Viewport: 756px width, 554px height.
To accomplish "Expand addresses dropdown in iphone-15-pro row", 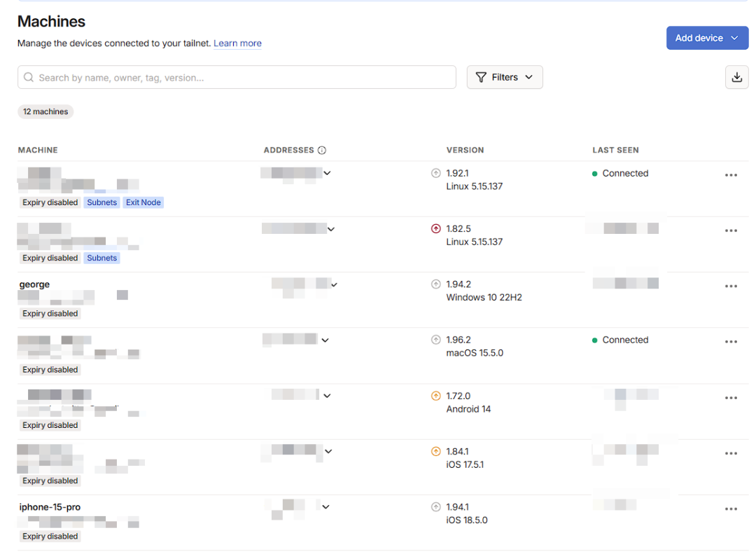I will (x=326, y=506).
